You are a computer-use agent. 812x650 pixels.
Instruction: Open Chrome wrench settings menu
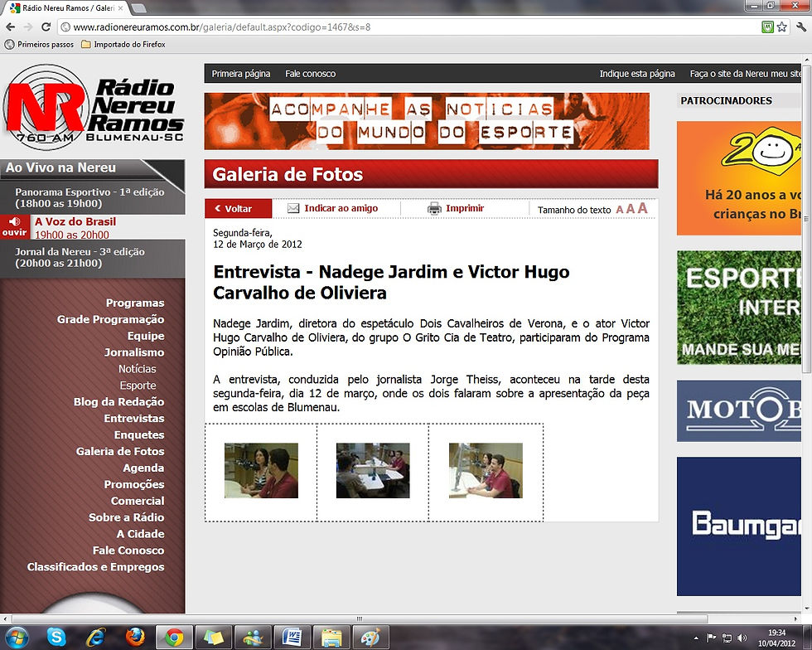click(801, 27)
